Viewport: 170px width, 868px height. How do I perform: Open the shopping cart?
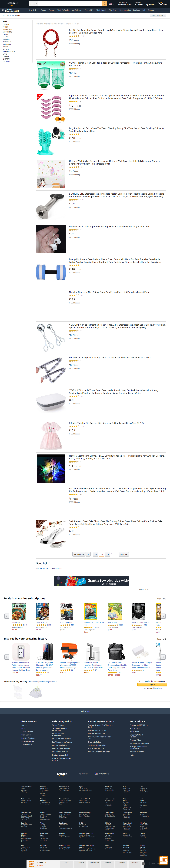pyautogui.click(x=162, y=4)
